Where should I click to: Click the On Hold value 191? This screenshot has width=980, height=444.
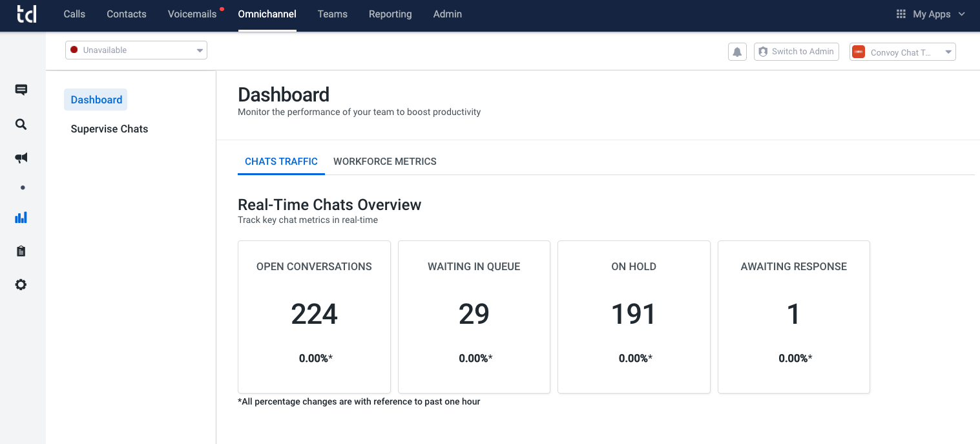(634, 314)
